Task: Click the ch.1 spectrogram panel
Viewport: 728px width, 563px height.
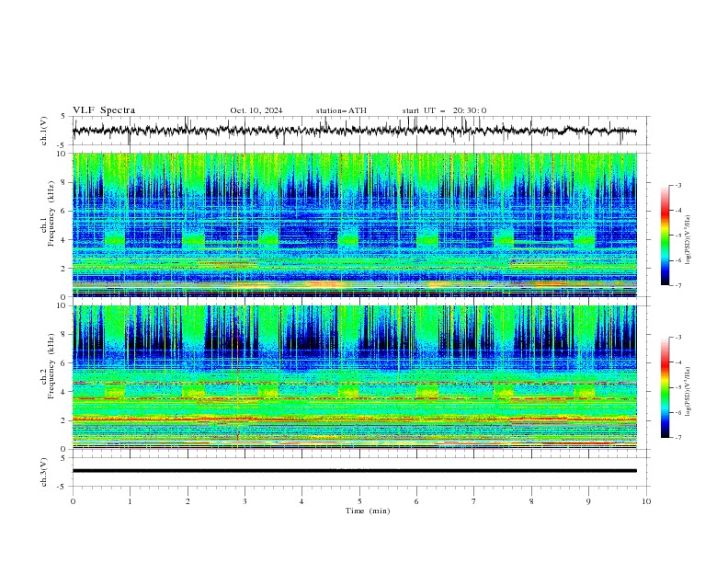Action: click(354, 224)
